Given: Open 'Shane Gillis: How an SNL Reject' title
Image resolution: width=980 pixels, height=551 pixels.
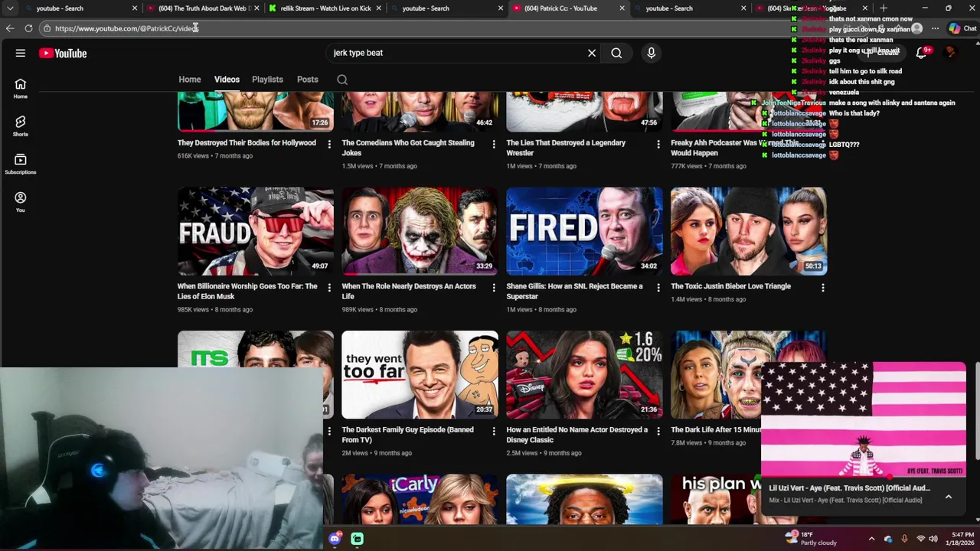Looking at the screenshot, I should (574, 292).
